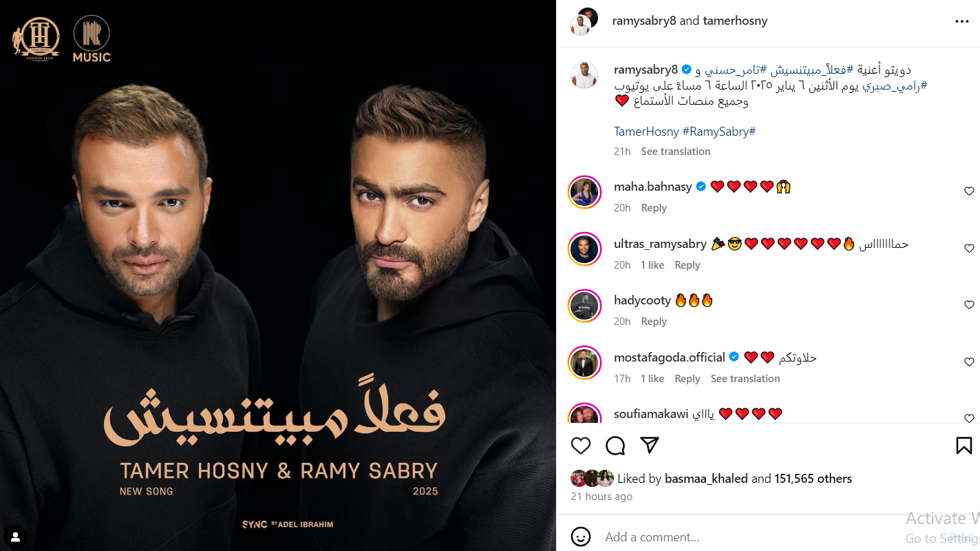See translation of the post caption

click(676, 152)
